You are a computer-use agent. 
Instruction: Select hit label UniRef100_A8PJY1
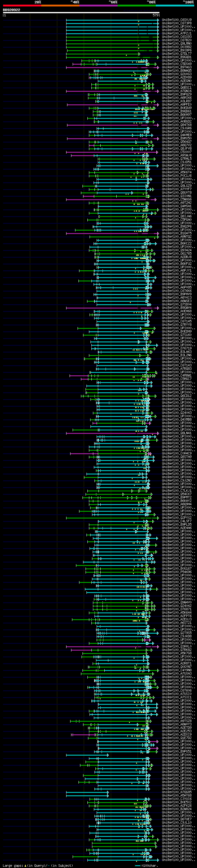click(x=177, y=271)
